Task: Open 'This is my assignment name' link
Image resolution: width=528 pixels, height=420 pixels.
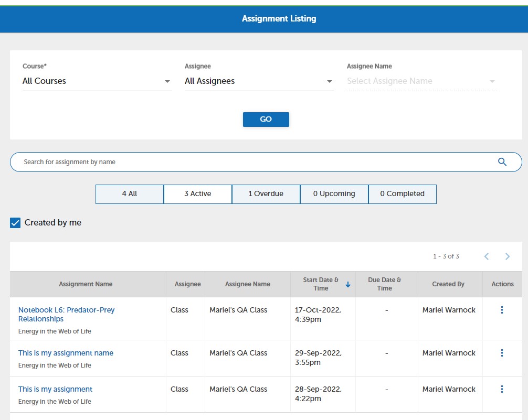Action: coord(66,353)
